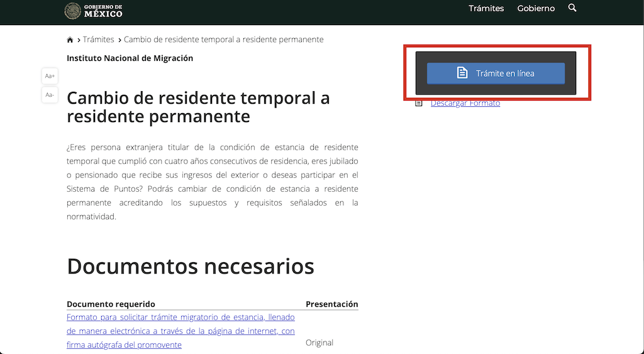The width and height of the screenshot is (644, 354).
Task: Click the 'Documentos necesarios' heading
Action: click(191, 266)
